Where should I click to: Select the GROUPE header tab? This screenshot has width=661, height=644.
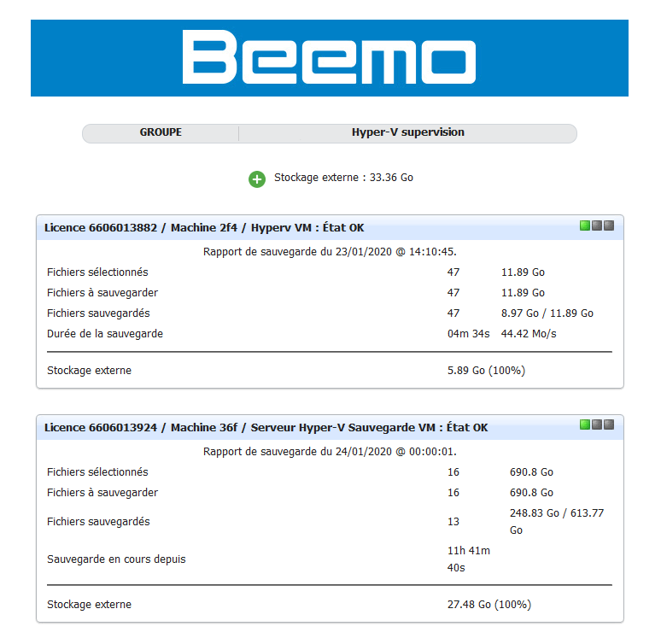coord(161,132)
